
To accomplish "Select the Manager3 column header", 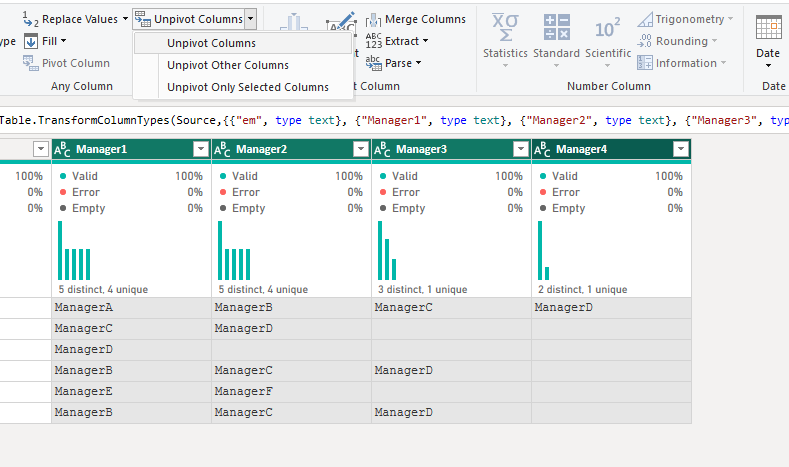I will (451, 149).
